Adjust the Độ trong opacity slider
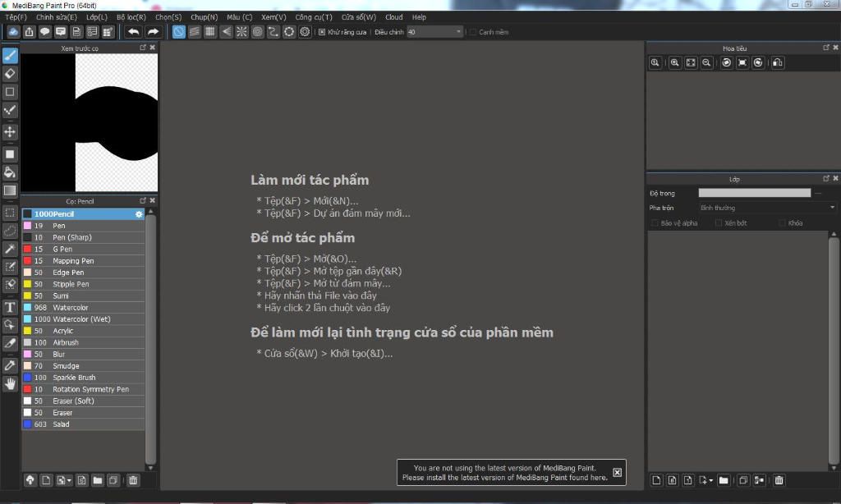Viewport: 841px width, 504px height. point(755,193)
